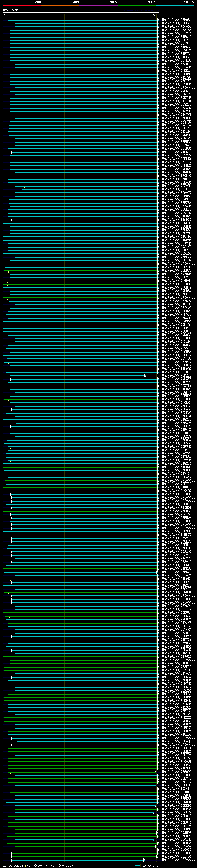197x868 pixels.
Task: Select hit label UniRef100_B6T2I0
Action: [177, 33]
